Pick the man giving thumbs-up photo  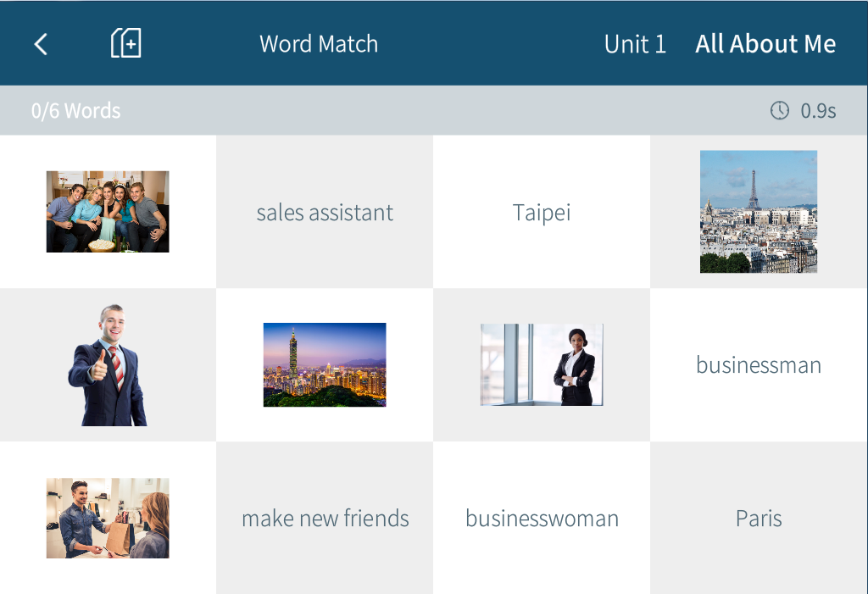tap(108, 365)
